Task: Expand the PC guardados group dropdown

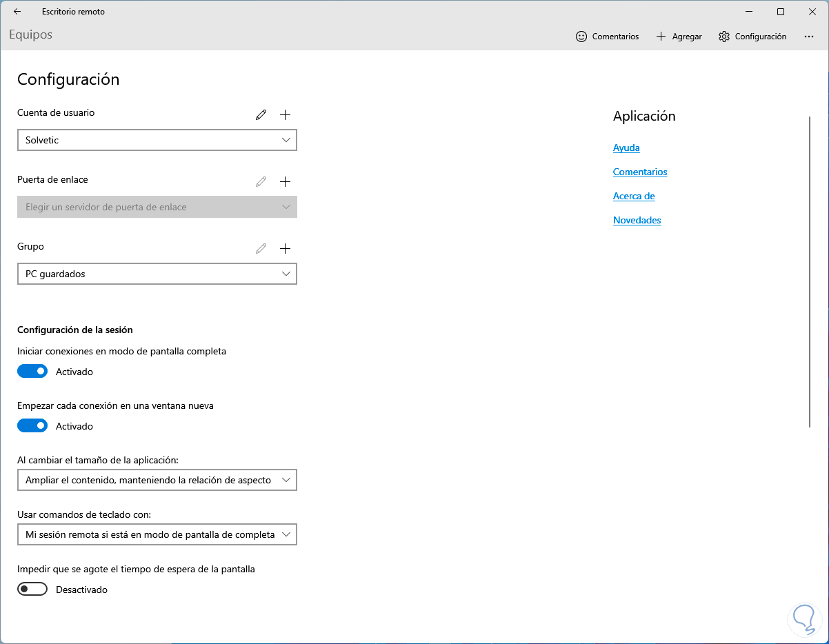Action: coord(157,274)
